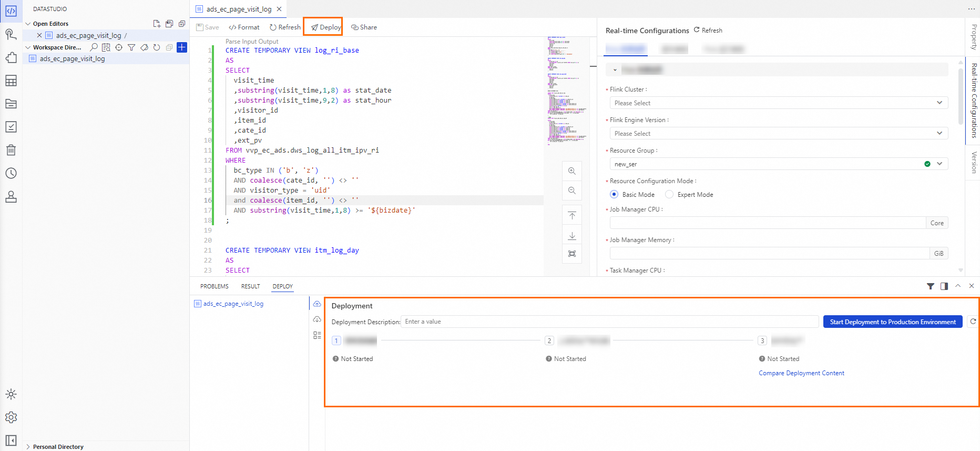Open the DataStudio code view in sidebar
Image resolution: width=980 pixels, height=451 pixels.
(11, 11)
